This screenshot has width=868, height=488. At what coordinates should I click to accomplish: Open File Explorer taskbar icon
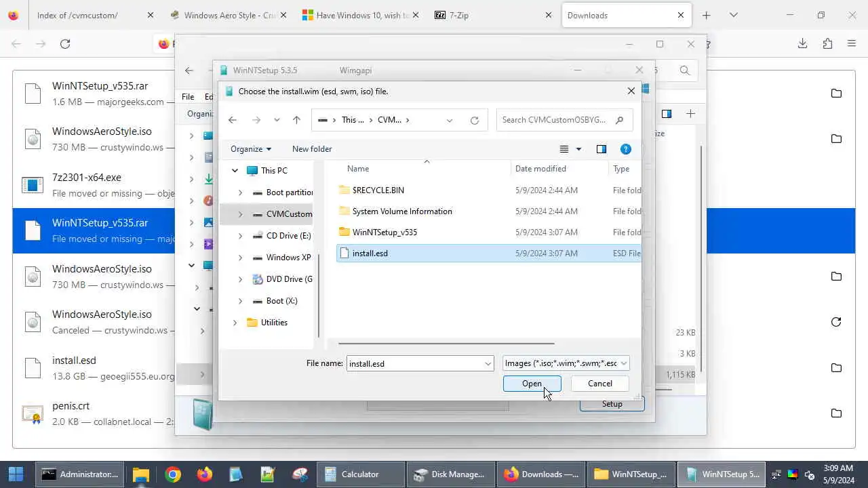coord(140,474)
